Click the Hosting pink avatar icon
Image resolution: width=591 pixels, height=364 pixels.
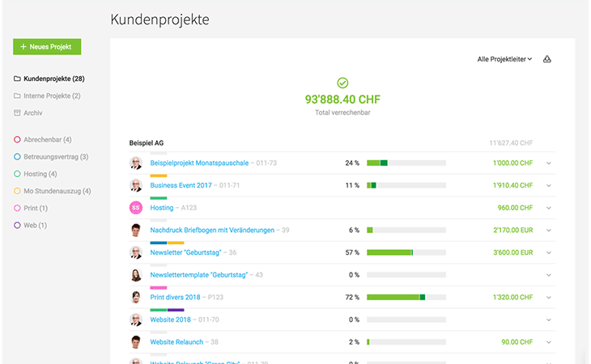136,208
